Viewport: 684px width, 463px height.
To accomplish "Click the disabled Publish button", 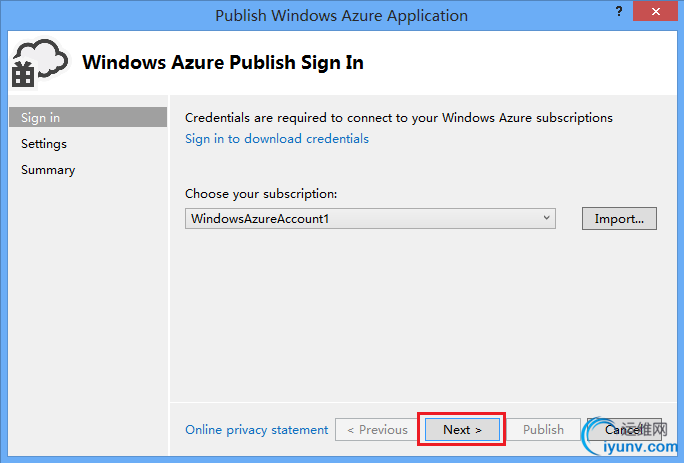I will [x=543, y=430].
